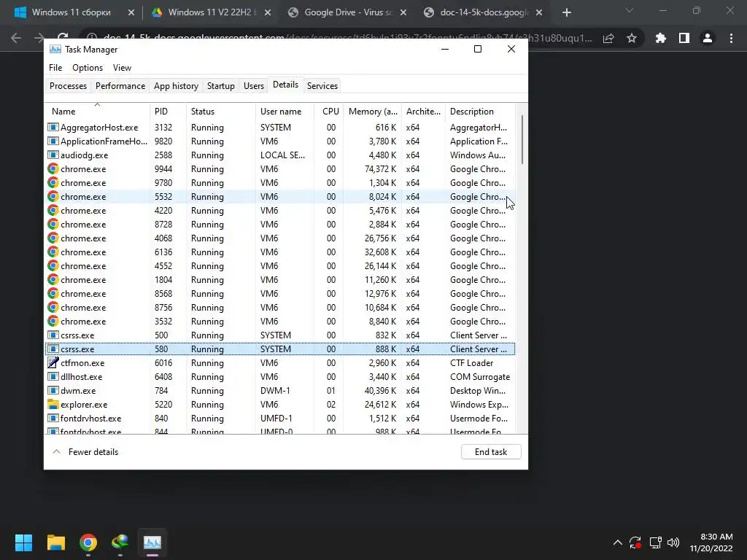Click Chrome icon for PID 4220 row
This screenshot has width=747, height=560.
pos(53,210)
